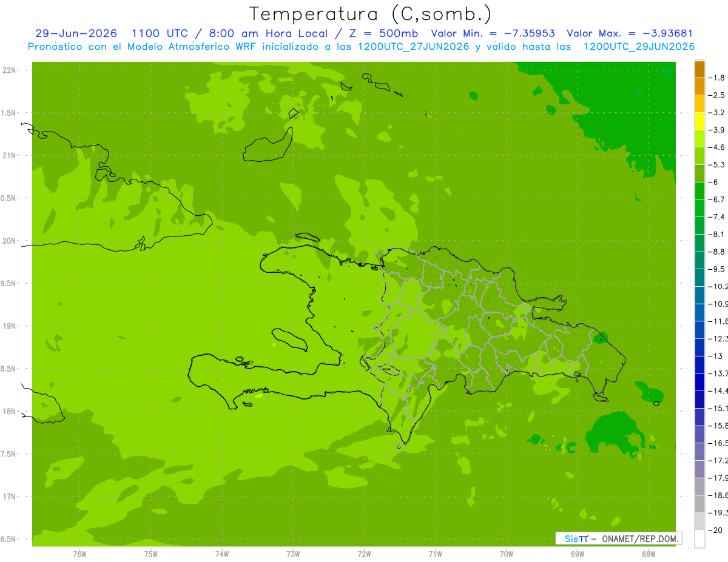Pick the gray swatch between -18.6 and -19.3
The image size is (728, 562).
pos(699,504)
